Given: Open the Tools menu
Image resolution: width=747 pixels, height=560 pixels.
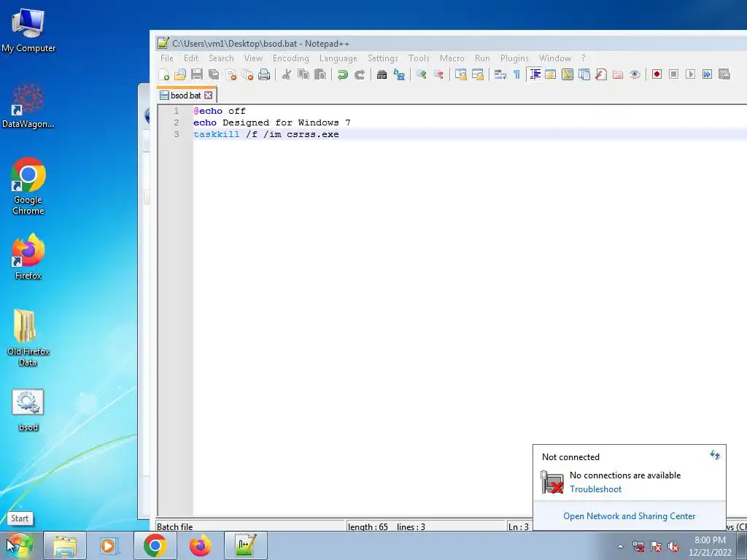Looking at the screenshot, I should (419, 58).
